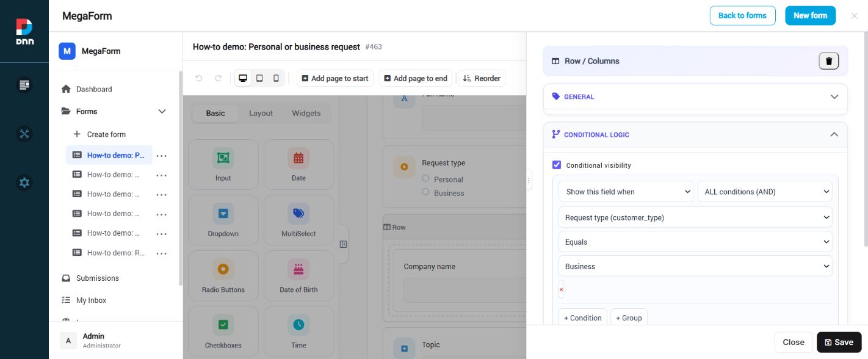Save the field settings with Save button
This screenshot has width=868, height=359.
coord(839,342)
